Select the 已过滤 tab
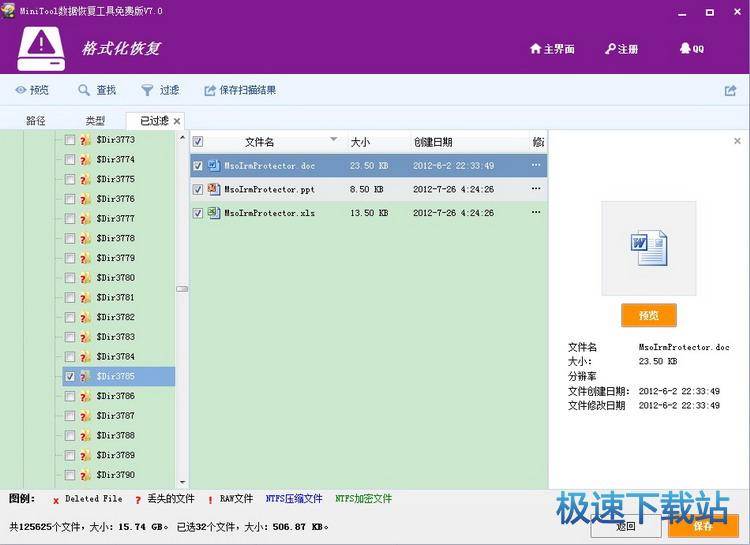This screenshot has height=545, width=750. click(154, 121)
